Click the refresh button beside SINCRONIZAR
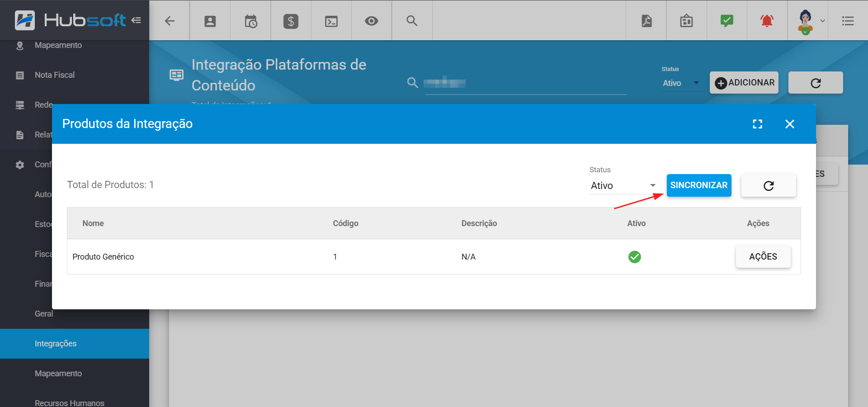Screen dimensions: 868x407 point(769,186)
